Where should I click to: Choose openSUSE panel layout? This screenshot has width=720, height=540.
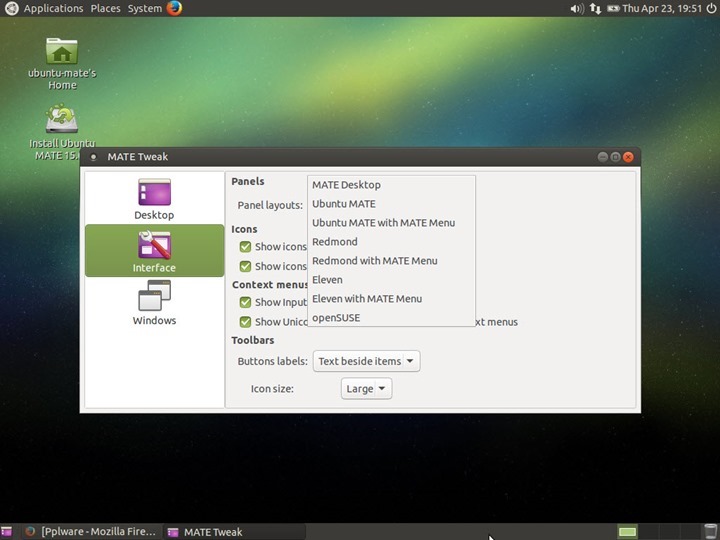point(391,318)
